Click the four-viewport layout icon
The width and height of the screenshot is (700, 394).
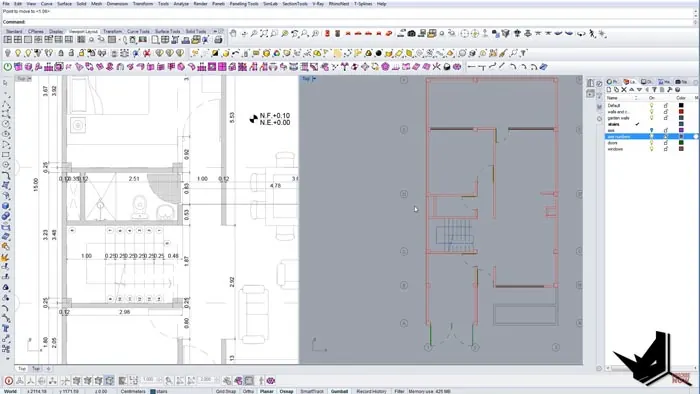[x=18, y=40]
